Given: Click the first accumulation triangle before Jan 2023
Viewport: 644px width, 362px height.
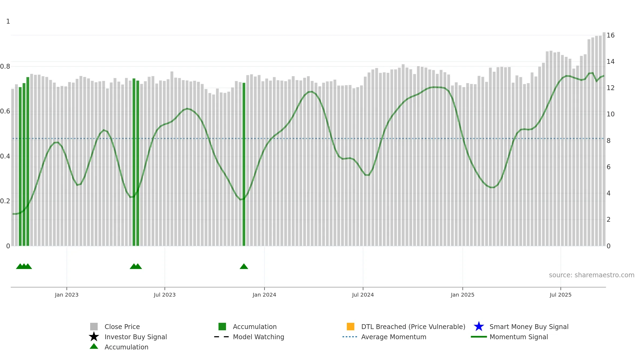Looking at the screenshot, I should (20, 266).
